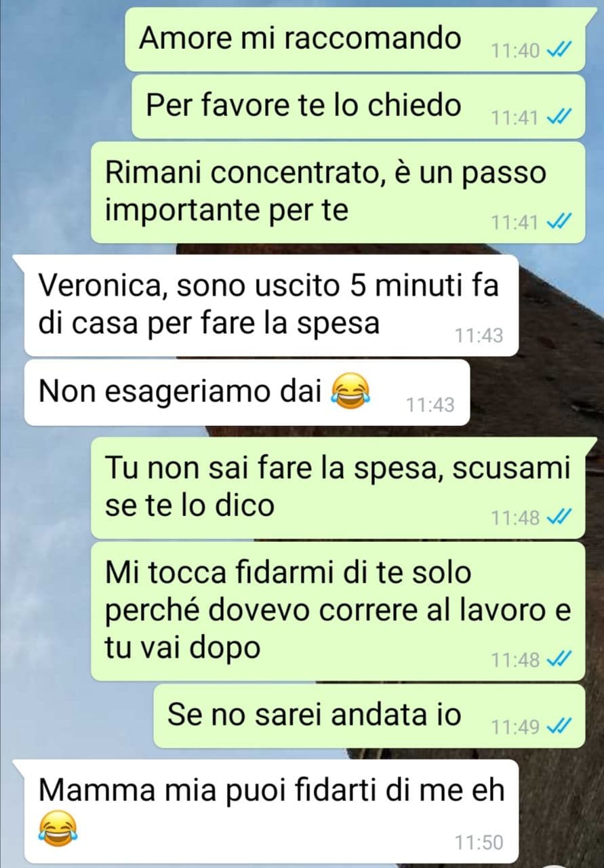
Task: Tap the 'Amore mi raccomando' message bubble
Action: (x=355, y=39)
